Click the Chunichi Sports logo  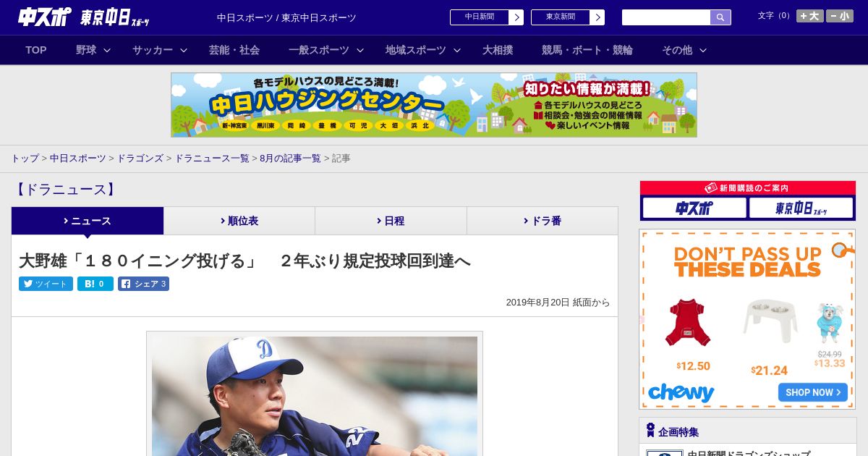click(x=44, y=17)
